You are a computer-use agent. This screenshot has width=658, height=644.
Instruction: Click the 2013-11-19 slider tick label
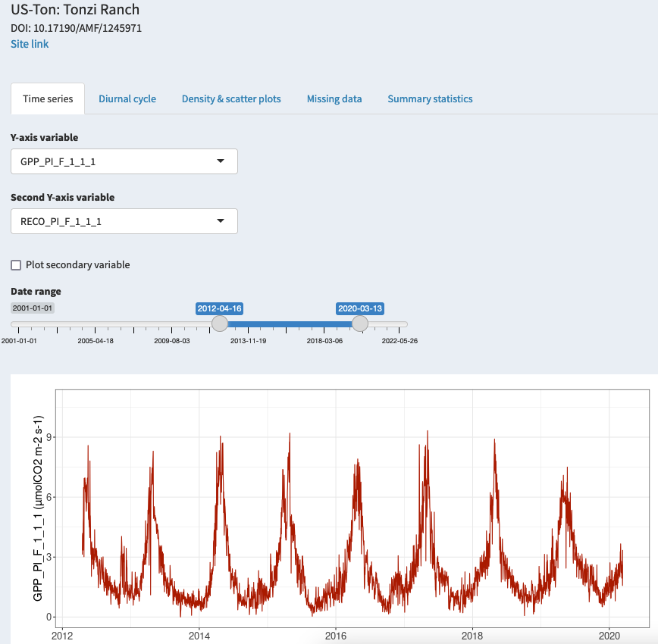[x=248, y=341]
